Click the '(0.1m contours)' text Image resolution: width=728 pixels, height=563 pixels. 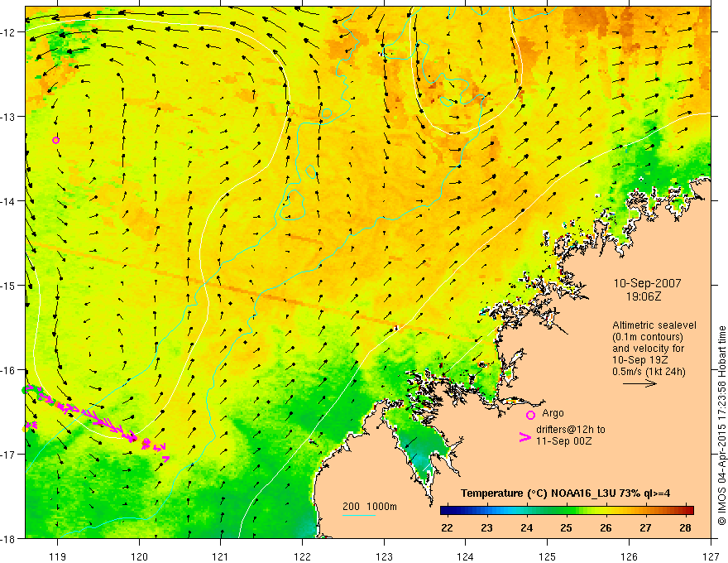[648, 337]
